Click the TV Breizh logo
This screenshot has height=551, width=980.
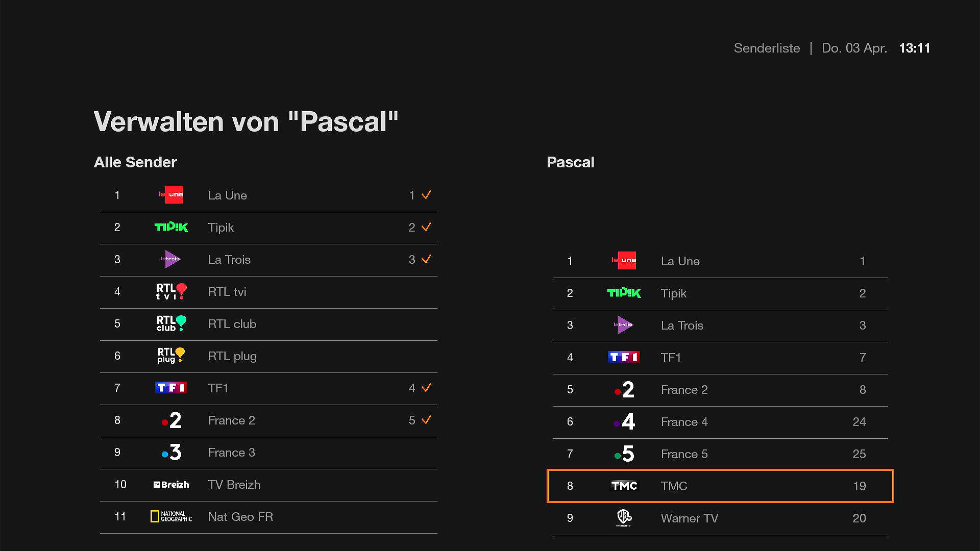click(171, 485)
